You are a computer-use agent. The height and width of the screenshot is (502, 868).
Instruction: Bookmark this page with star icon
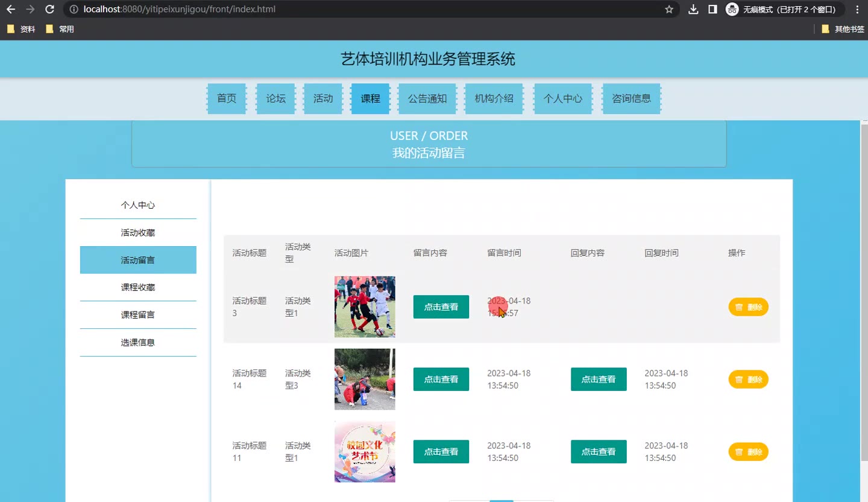(x=668, y=9)
